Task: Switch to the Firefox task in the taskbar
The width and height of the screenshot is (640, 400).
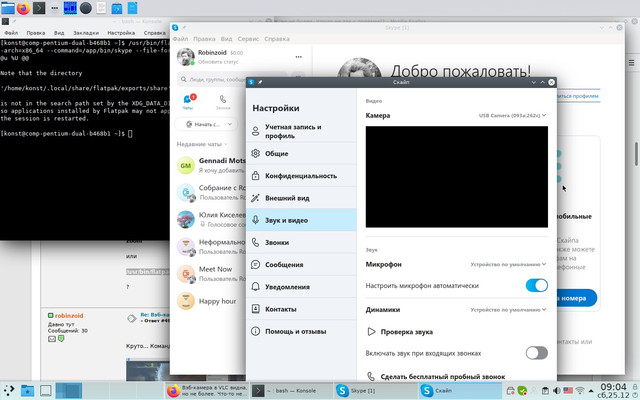Action: [206, 391]
